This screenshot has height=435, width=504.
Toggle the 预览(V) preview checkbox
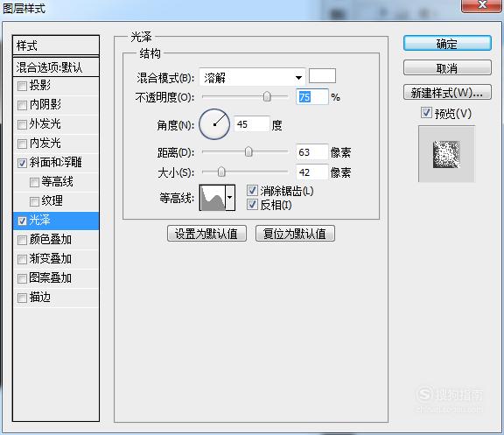click(426, 113)
